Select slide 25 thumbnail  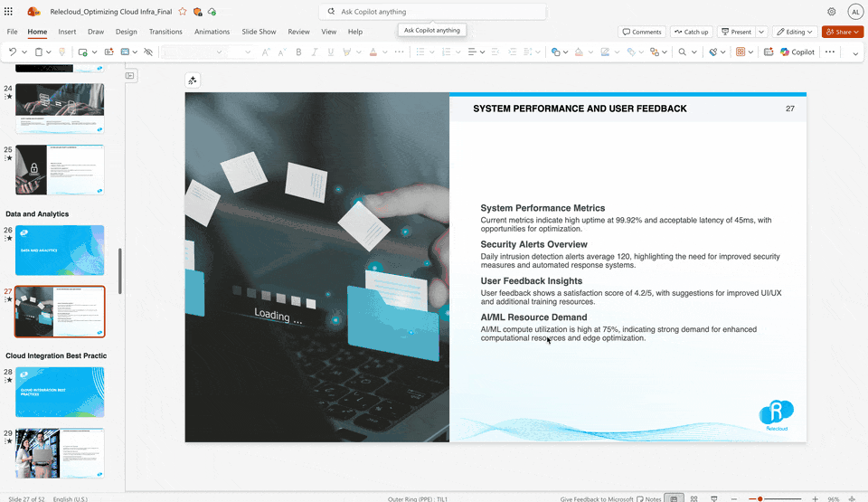pos(60,169)
